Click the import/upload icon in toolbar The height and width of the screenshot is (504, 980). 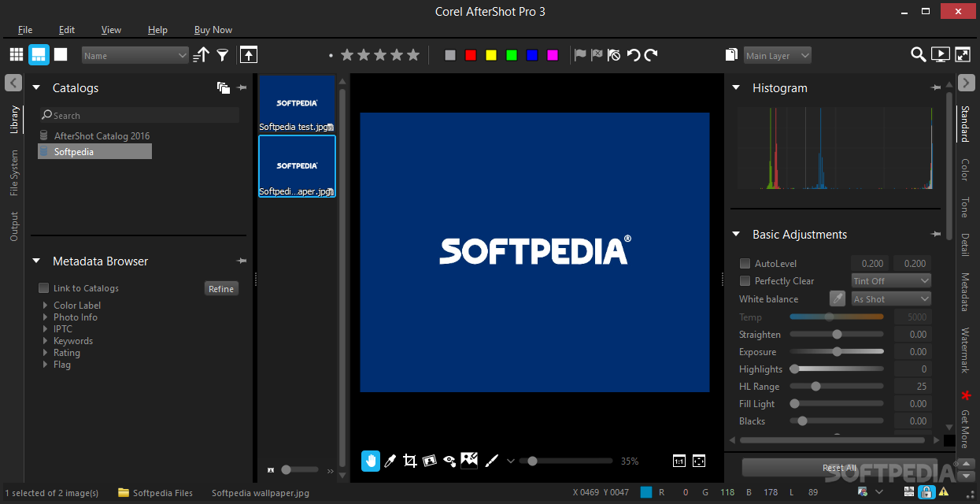tap(249, 54)
